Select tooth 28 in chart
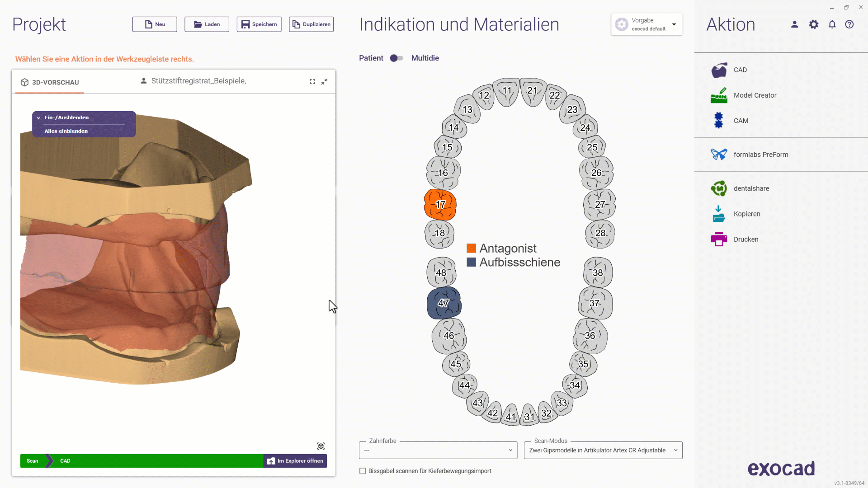The image size is (868, 488). 600,234
